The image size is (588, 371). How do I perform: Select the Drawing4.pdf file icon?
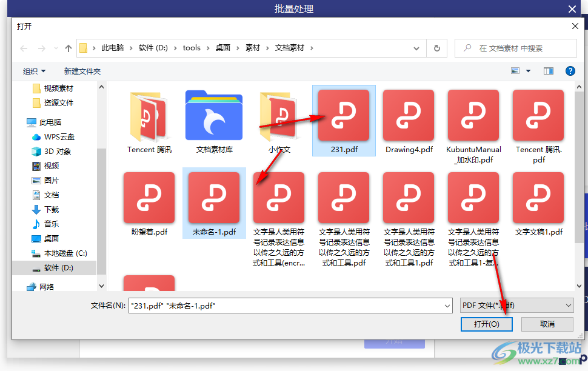[x=409, y=116]
